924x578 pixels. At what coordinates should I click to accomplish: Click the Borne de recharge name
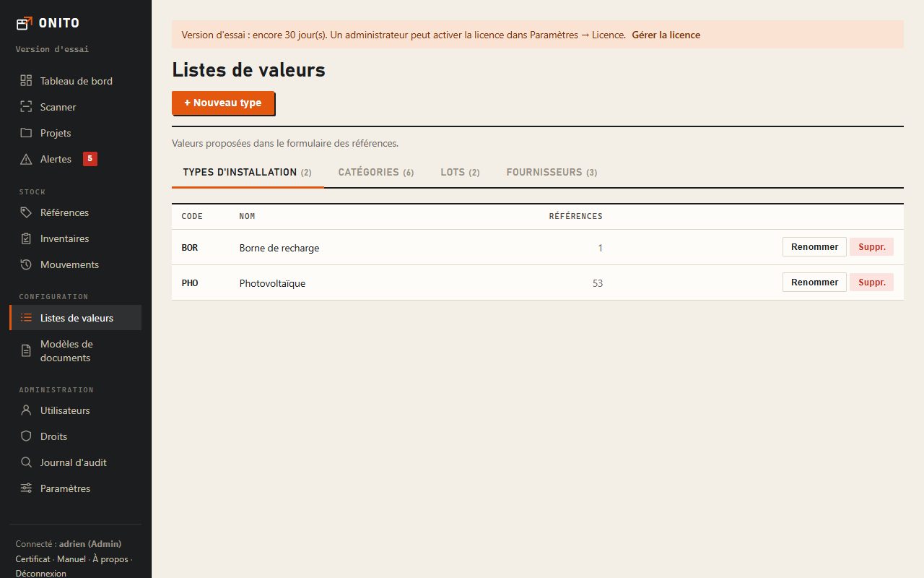(x=279, y=248)
